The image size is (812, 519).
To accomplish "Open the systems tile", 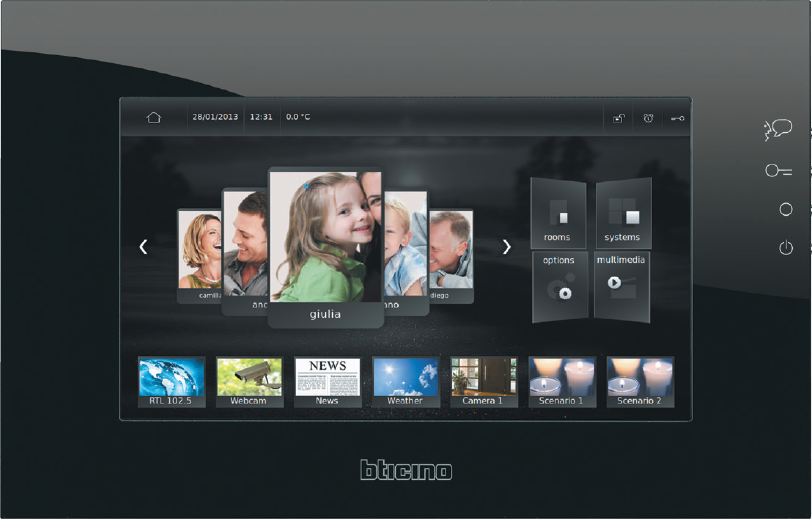I will coord(623,213).
